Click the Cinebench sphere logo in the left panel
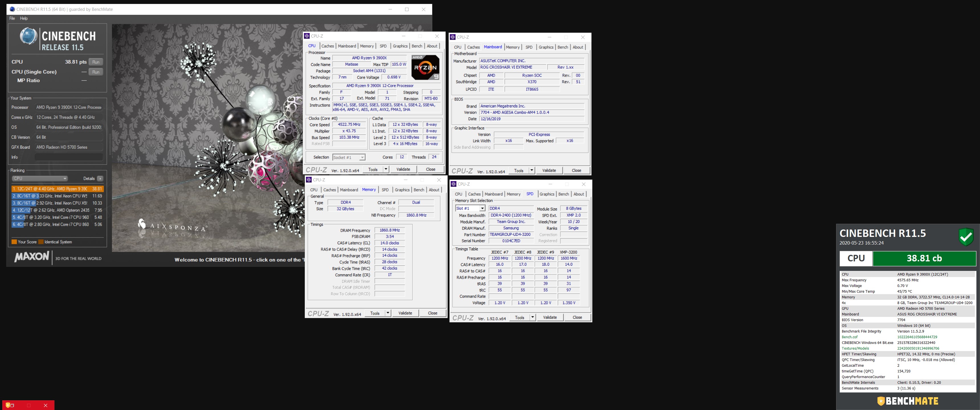Image resolution: width=980 pixels, height=410 pixels. pos(28,36)
